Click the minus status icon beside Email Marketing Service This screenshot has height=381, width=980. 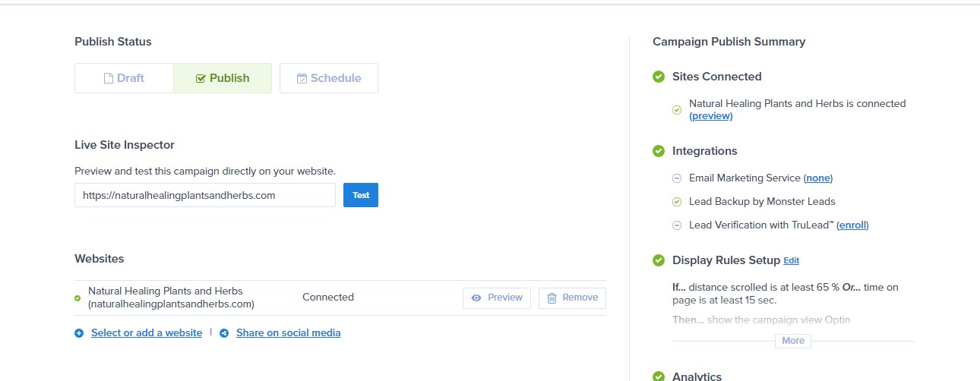(x=677, y=178)
